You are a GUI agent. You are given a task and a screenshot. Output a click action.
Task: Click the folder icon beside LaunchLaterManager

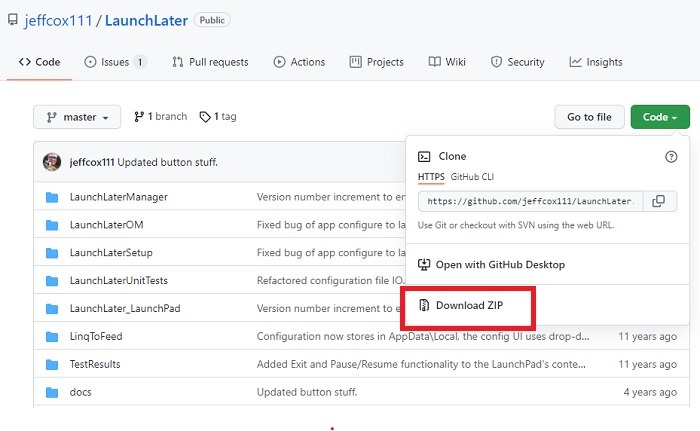[52, 197]
